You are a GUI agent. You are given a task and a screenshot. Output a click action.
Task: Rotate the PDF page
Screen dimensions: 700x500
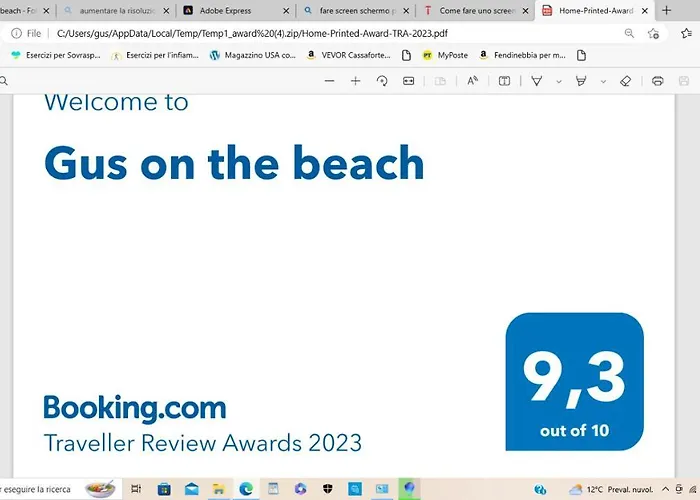coord(382,81)
